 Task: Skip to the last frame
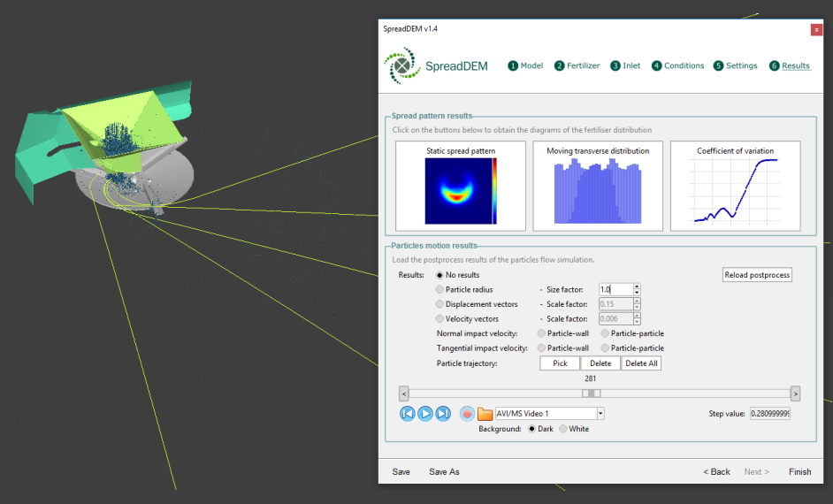pyautogui.click(x=443, y=413)
